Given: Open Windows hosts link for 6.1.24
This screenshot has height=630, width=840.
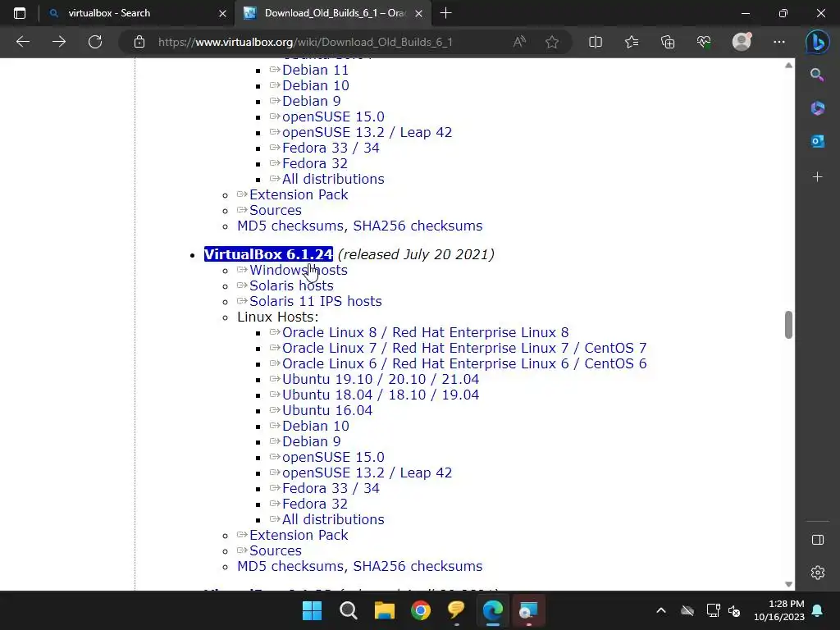Looking at the screenshot, I should [299, 270].
